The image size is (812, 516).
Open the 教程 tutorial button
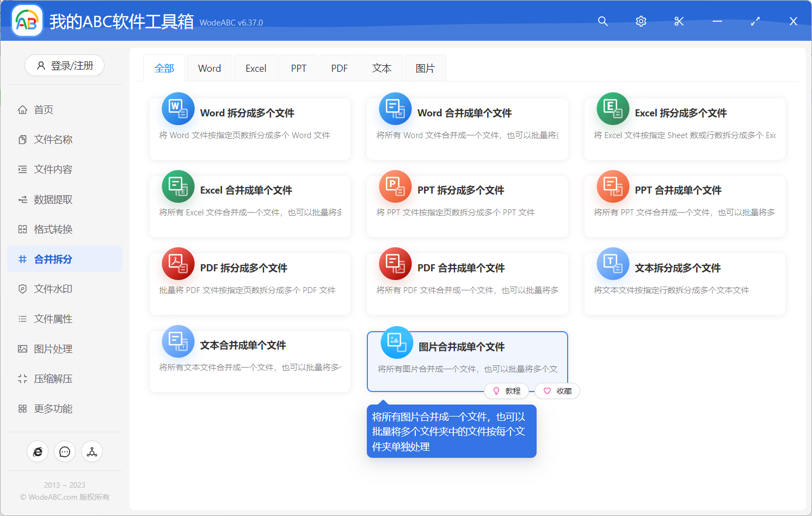(x=507, y=390)
